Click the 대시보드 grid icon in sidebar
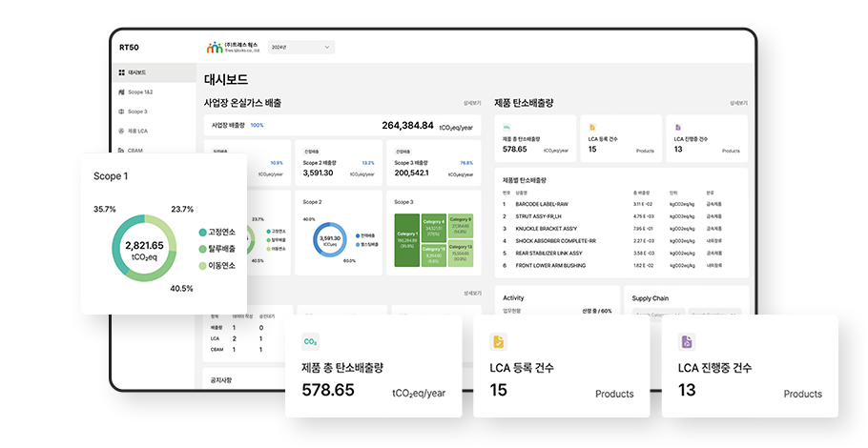Viewport: 868px width, 448px height. pyautogui.click(x=122, y=72)
